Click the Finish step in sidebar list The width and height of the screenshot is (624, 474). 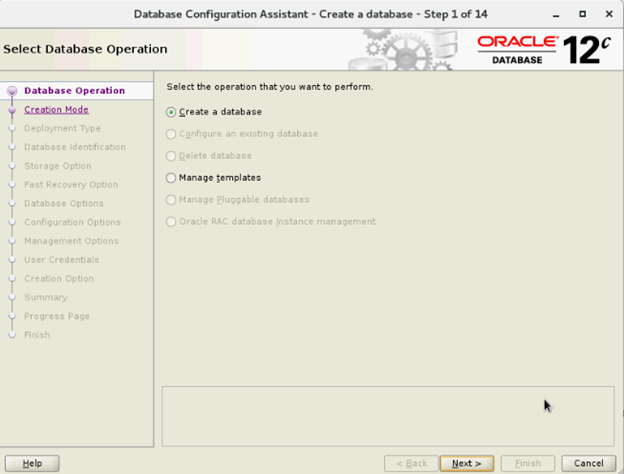click(37, 335)
